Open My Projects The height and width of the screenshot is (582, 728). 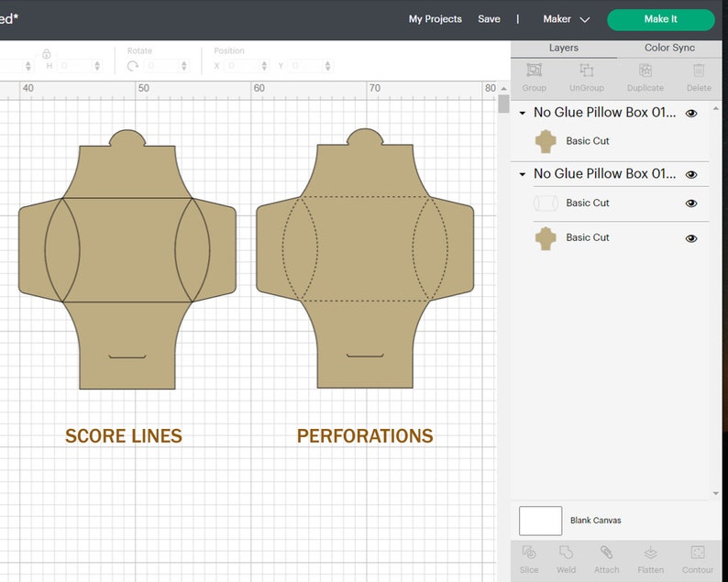click(435, 19)
